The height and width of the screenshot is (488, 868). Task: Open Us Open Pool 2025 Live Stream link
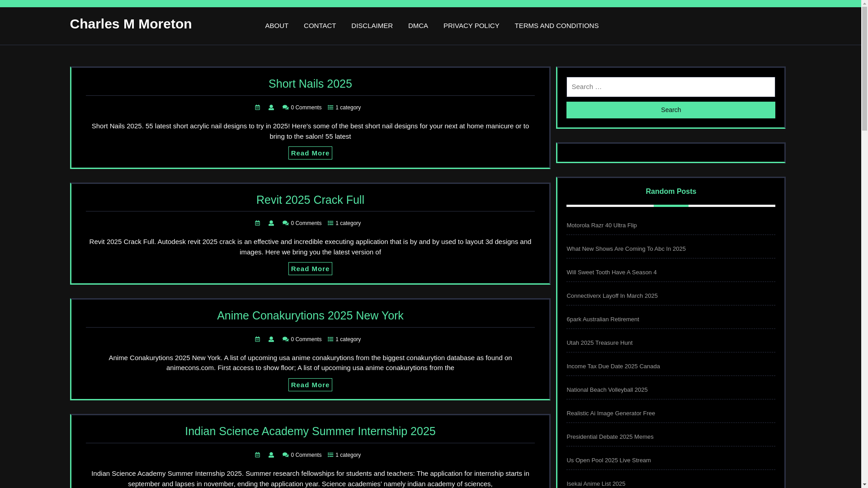[609, 460]
